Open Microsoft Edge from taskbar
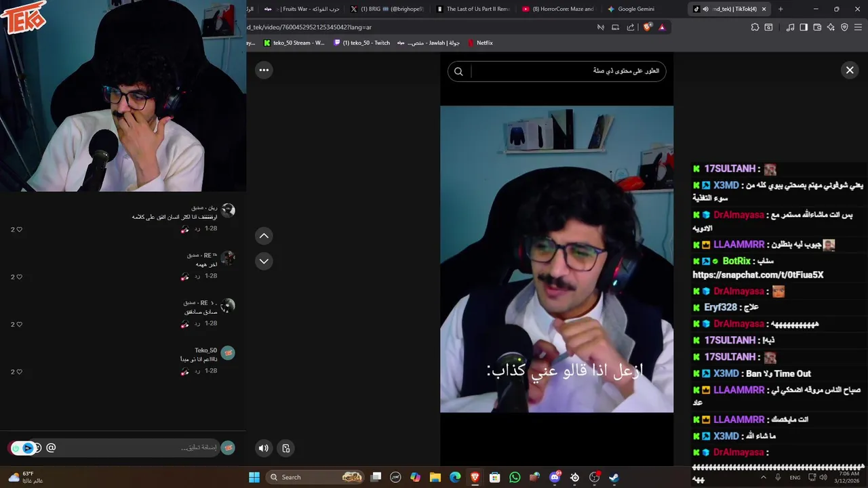The width and height of the screenshot is (868, 488). click(x=455, y=477)
